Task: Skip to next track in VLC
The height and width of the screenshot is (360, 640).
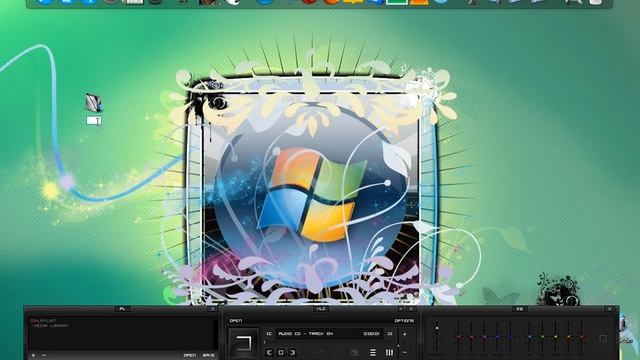Action: [292, 352]
